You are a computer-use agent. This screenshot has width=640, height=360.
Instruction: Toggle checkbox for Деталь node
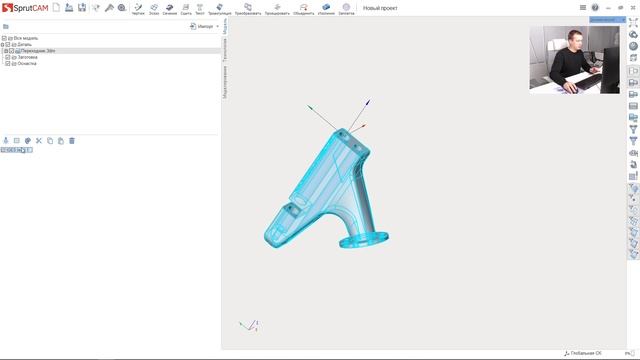pyautogui.click(x=8, y=44)
